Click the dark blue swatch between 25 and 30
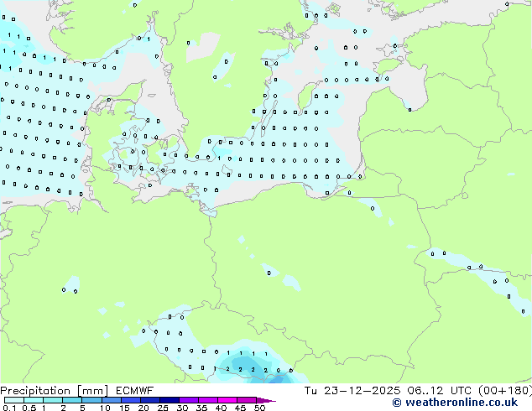 click(169, 400)
